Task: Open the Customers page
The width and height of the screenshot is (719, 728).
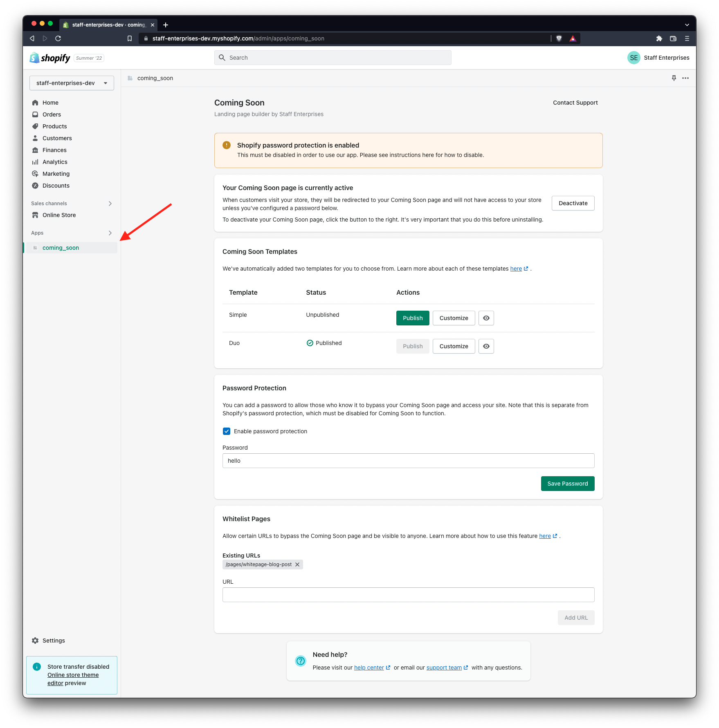Action: tap(57, 138)
